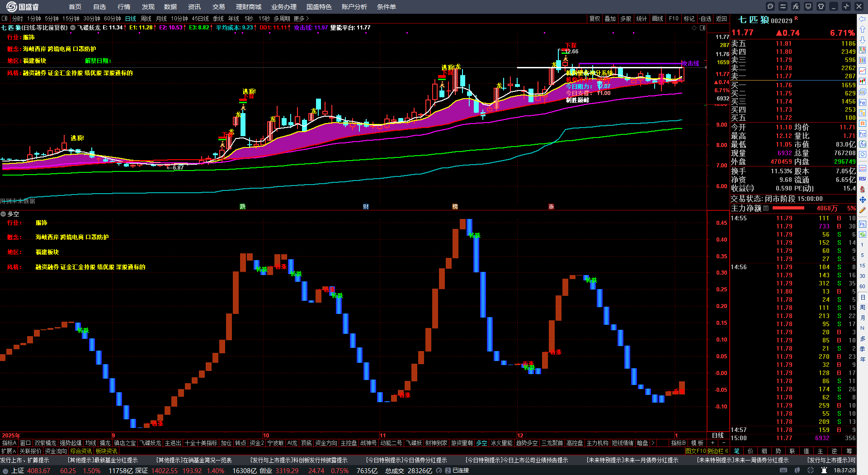The width and height of the screenshot is (868, 475).
Task: Expand the 指标A indicator list
Action: (9, 443)
